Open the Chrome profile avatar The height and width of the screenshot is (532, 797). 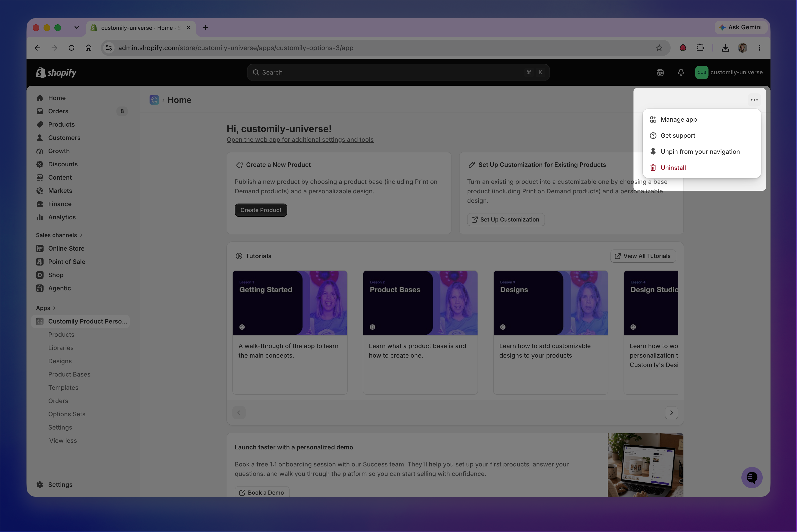(x=742, y=48)
